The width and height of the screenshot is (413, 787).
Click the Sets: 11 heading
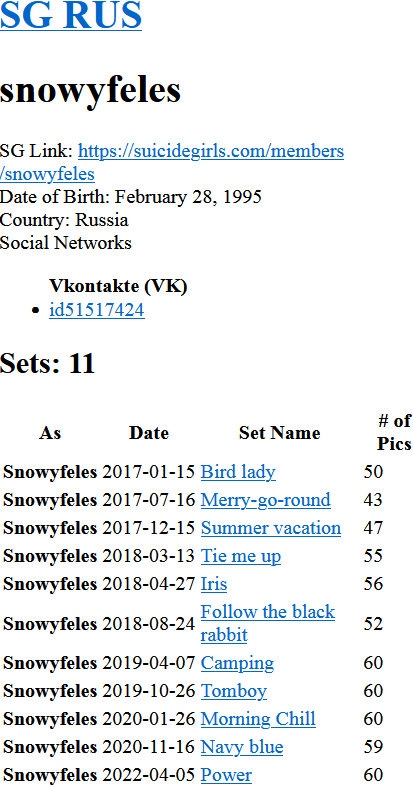click(x=48, y=363)
